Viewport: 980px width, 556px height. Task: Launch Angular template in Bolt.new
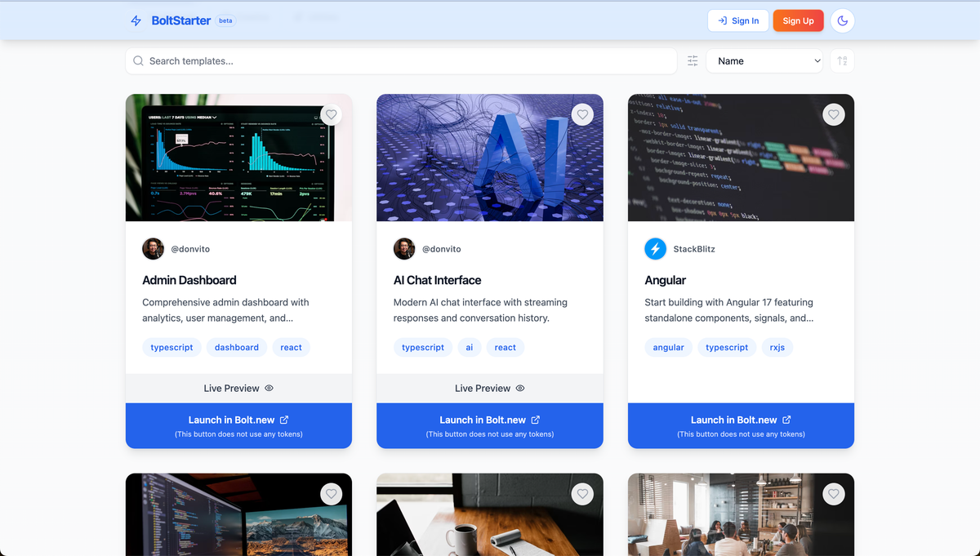point(741,425)
